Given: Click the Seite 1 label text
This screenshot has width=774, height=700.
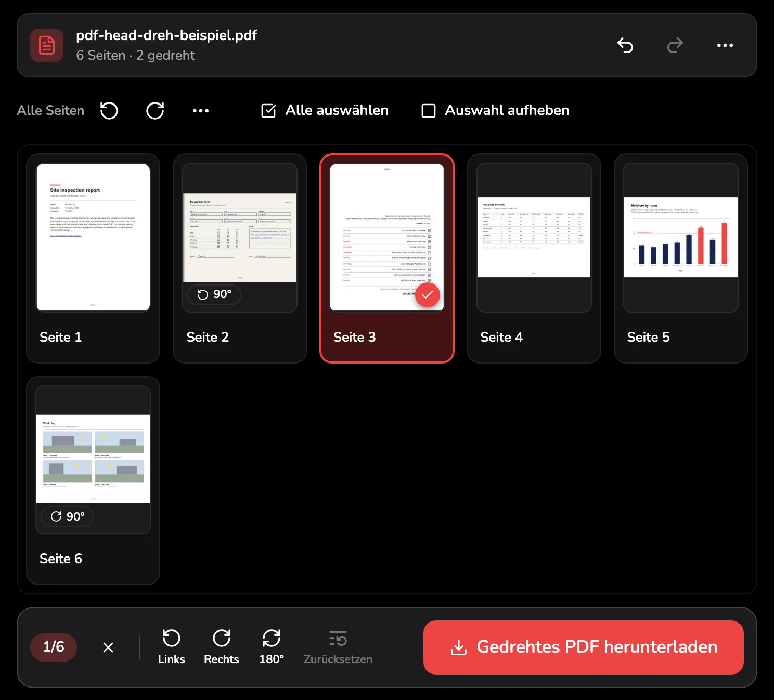Looking at the screenshot, I should 61,337.
